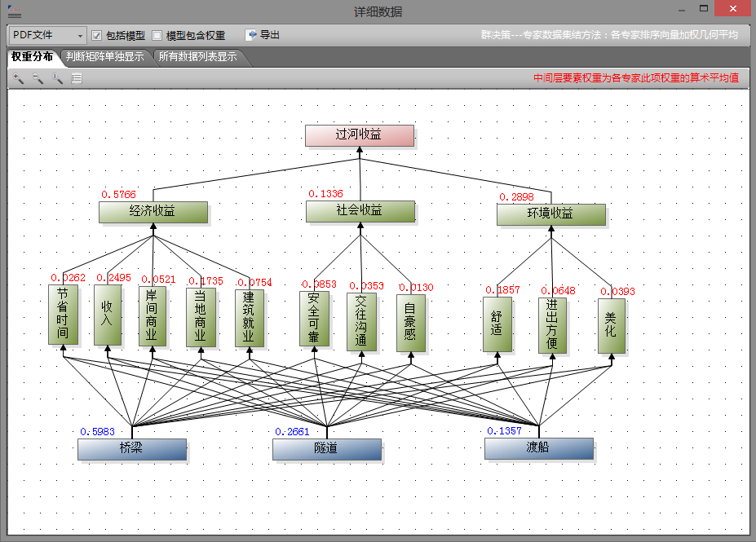
Task: Click the 节省时间 sub-criterion node
Action: (63, 314)
